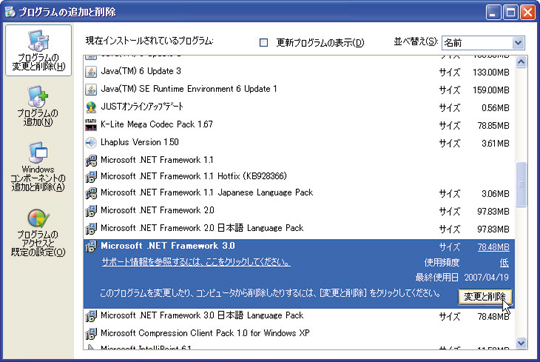Viewport: 540px width, 362px height.
Task: Click the 78.85MB size value
Action: [x=493, y=126]
